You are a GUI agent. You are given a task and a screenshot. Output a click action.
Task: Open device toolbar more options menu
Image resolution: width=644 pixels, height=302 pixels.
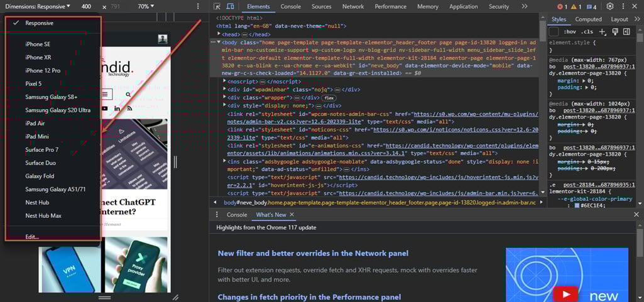point(198,6)
